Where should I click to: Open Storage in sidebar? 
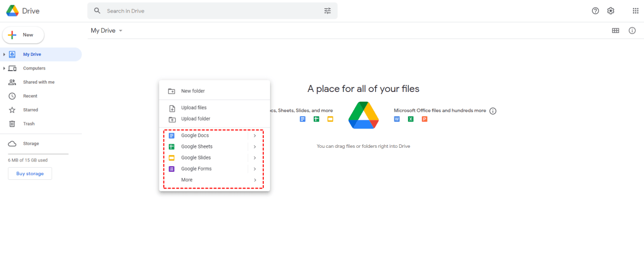tap(41, 144)
